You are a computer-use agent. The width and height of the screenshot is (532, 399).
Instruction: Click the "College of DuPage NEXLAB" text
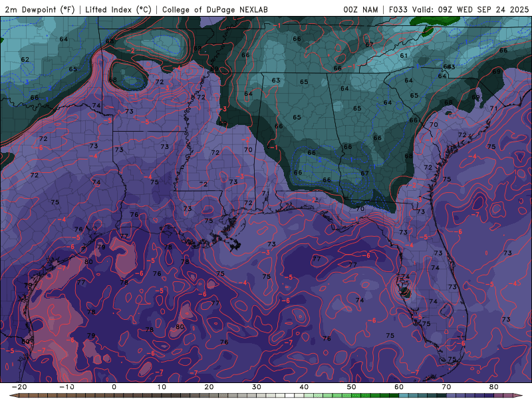pyautogui.click(x=215, y=9)
